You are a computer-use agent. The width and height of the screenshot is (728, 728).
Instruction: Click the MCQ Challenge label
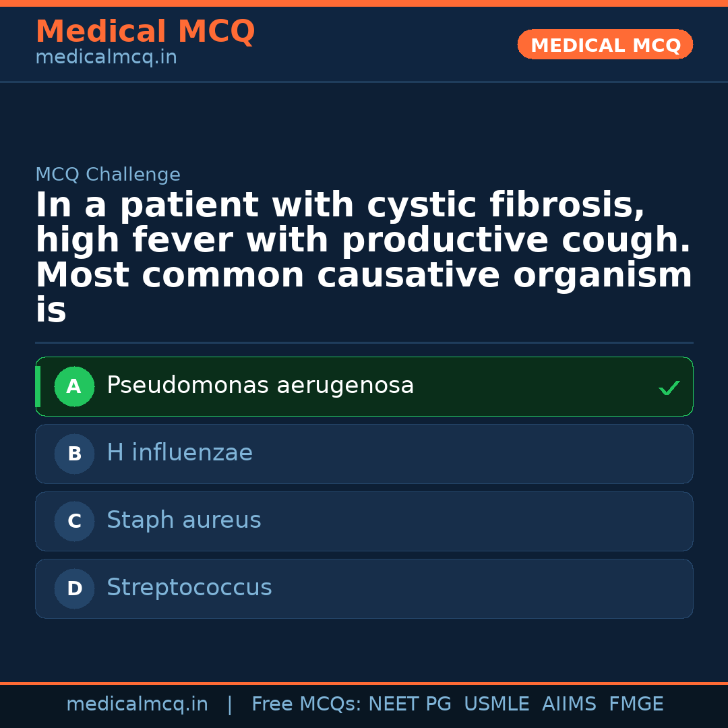click(108, 175)
